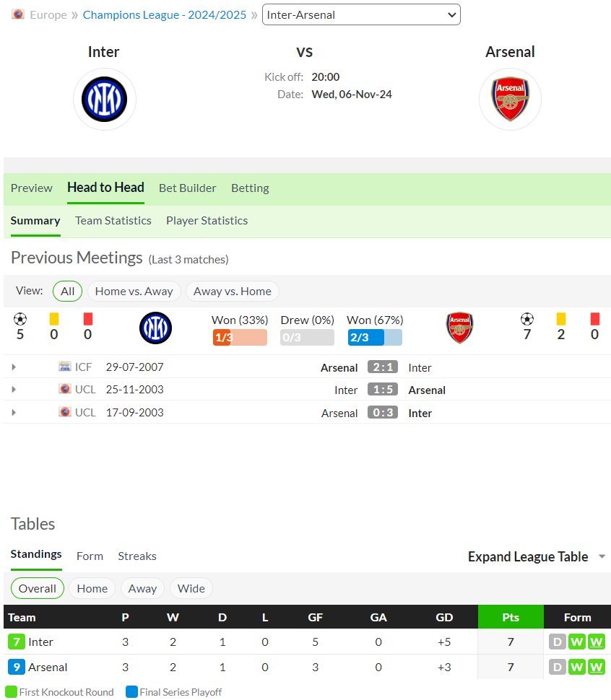Expand the 29-07-2007 ICF match row
Image resolution: width=611 pixels, height=700 pixels.
tap(14, 367)
